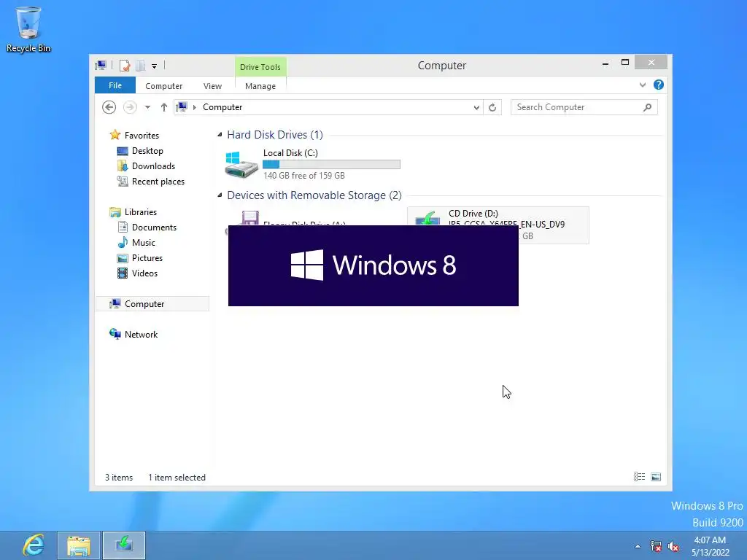The width and height of the screenshot is (747, 560).
Task: Click the Music note icon in sidebar
Action: [x=123, y=242]
